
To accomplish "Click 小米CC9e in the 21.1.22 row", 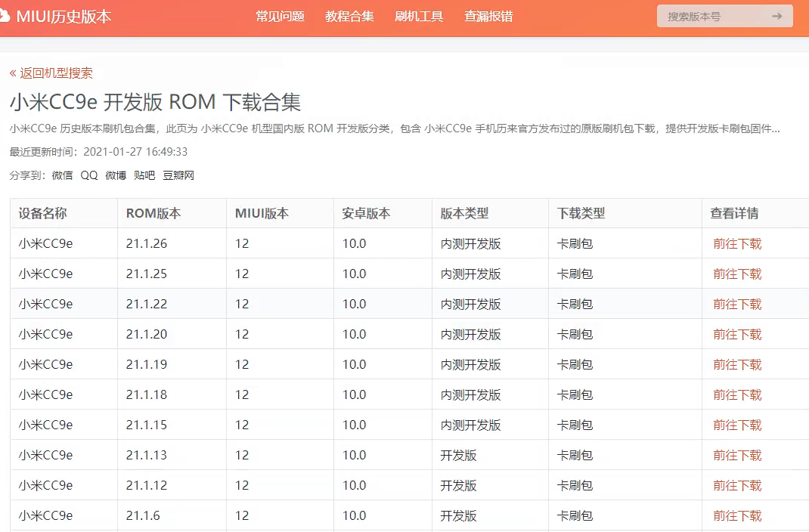I will [x=46, y=304].
